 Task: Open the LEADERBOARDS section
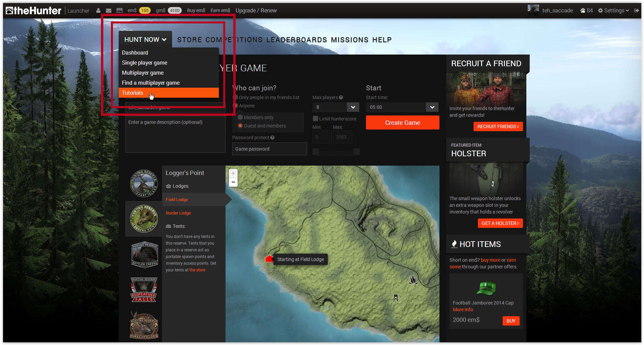coord(297,40)
